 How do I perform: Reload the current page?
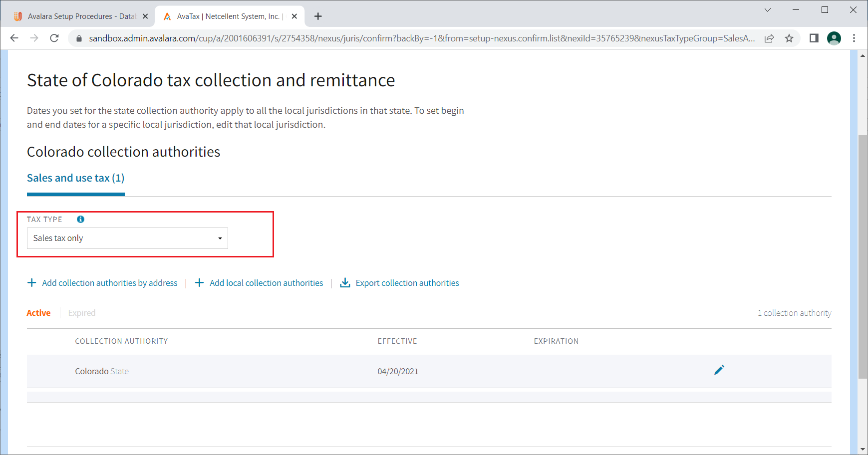[54, 38]
